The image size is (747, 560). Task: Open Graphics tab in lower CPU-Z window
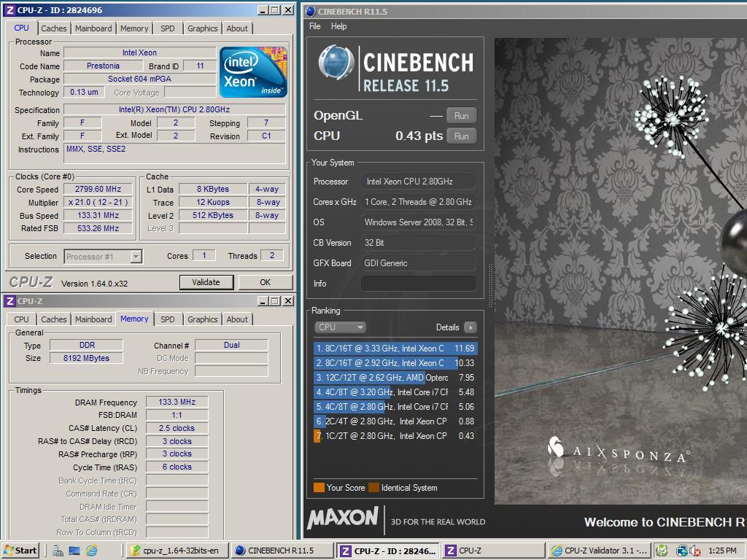[203, 319]
